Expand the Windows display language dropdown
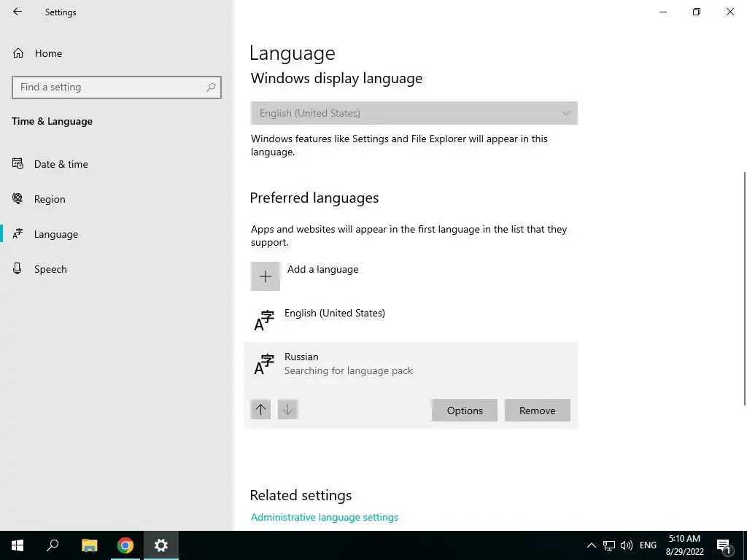Image resolution: width=747 pixels, height=560 pixels. coord(414,113)
